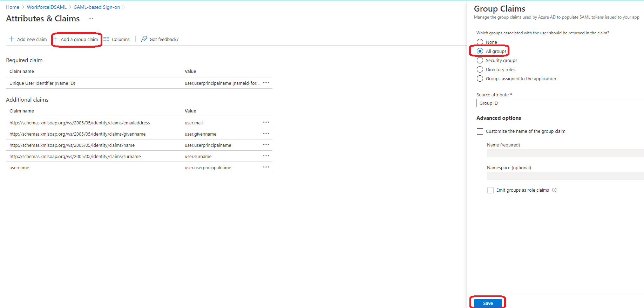
Task: Go to Home breadcrumb
Action: (x=13, y=7)
